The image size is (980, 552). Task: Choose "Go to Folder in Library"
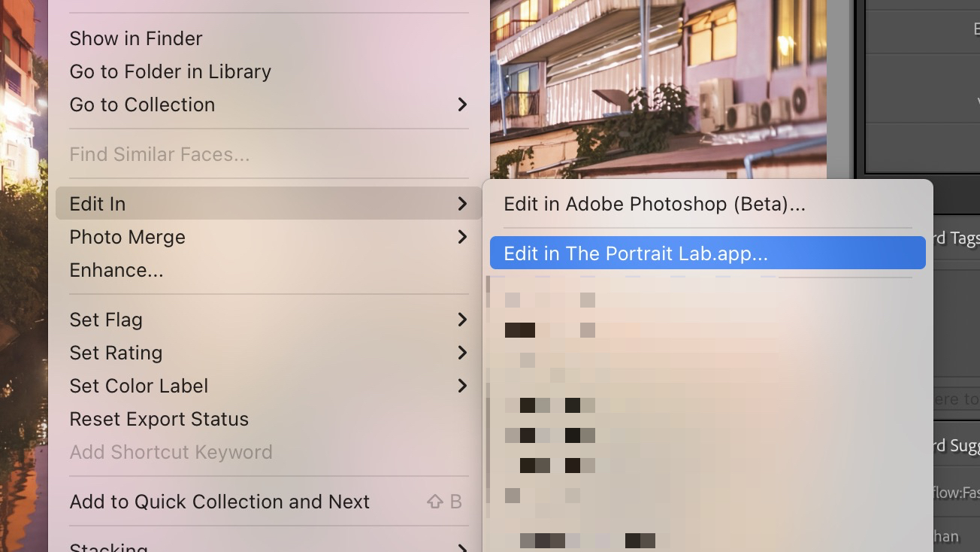[170, 71]
